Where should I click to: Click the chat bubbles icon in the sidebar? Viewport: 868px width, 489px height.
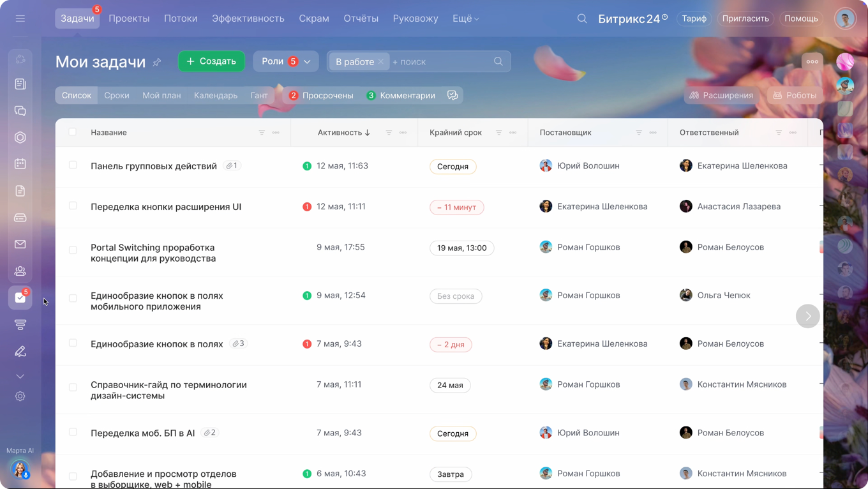tap(20, 111)
